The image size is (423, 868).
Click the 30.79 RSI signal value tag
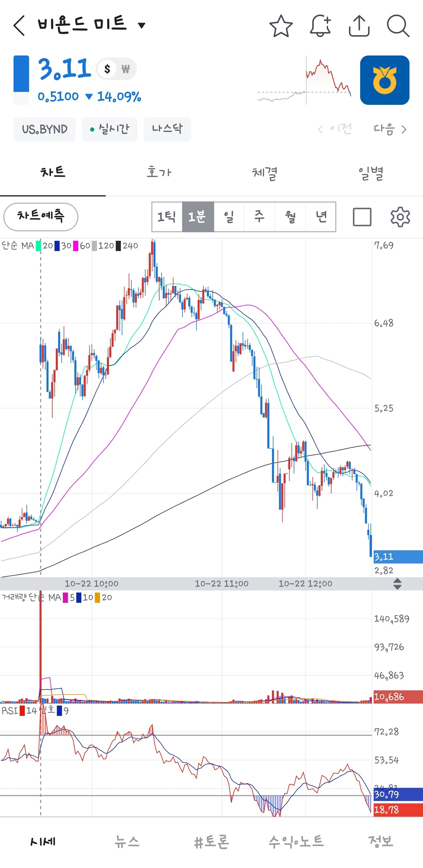click(x=398, y=795)
